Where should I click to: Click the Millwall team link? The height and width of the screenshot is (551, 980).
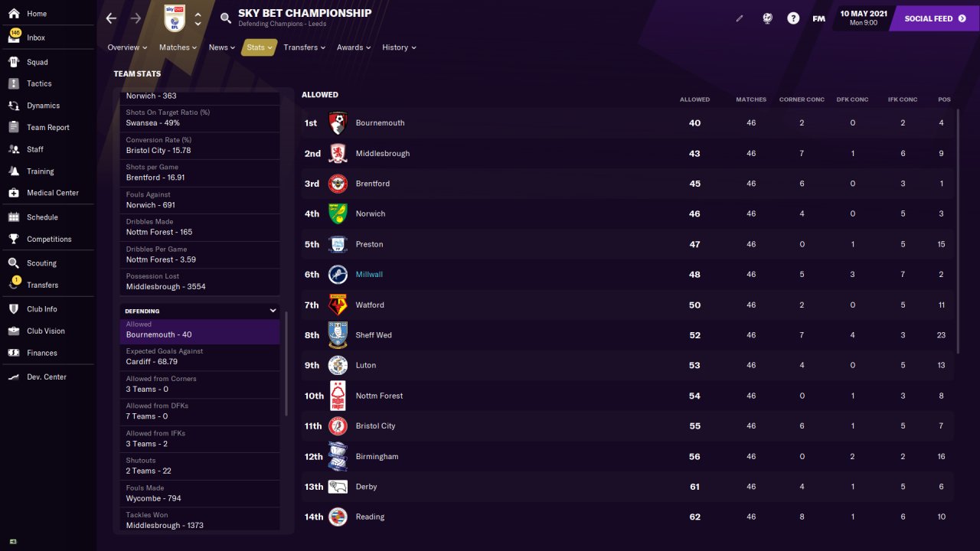click(369, 275)
